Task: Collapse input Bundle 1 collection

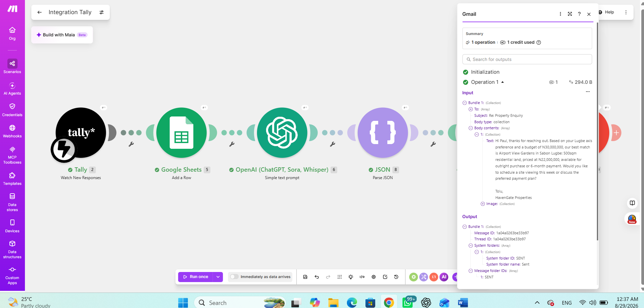Action: (x=464, y=103)
